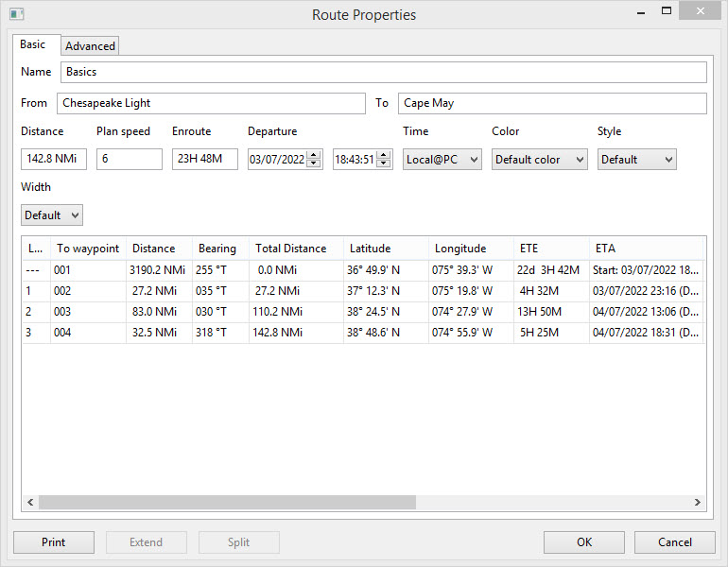728x567 pixels.
Task: Expand the Color dropdown
Action: tap(539, 160)
